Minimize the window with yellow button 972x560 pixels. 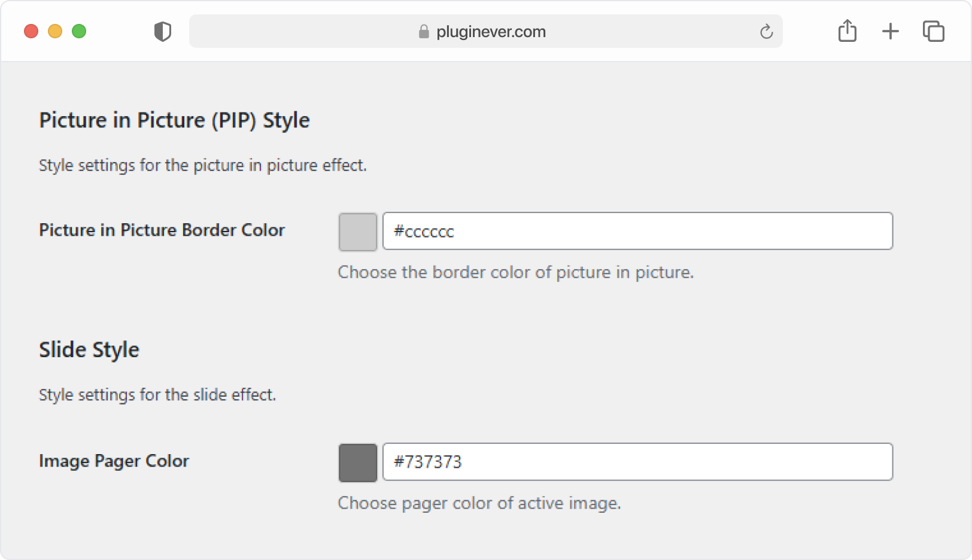click(x=55, y=31)
